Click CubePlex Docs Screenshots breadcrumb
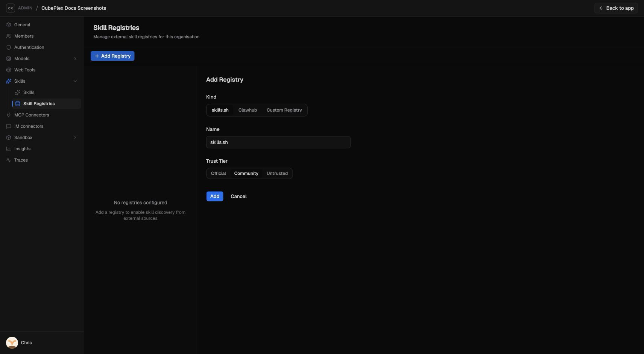644x354 pixels. tap(74, 8)
